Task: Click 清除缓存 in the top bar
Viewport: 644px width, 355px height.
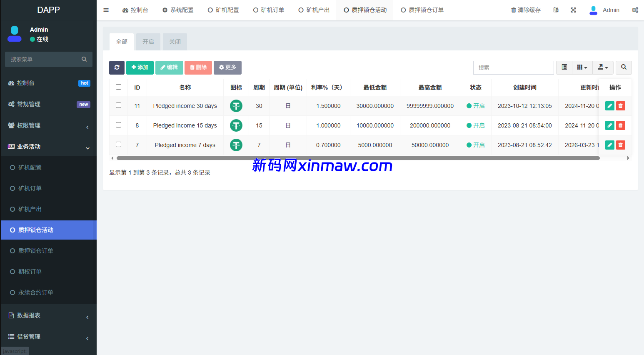Action: [526, 10]
